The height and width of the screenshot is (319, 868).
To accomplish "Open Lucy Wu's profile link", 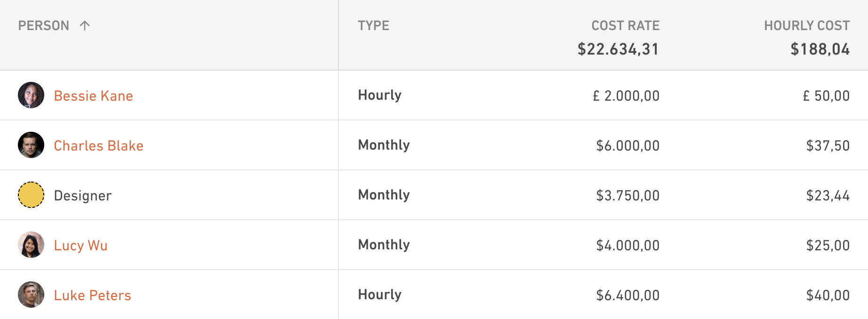I will pos(81,246).
